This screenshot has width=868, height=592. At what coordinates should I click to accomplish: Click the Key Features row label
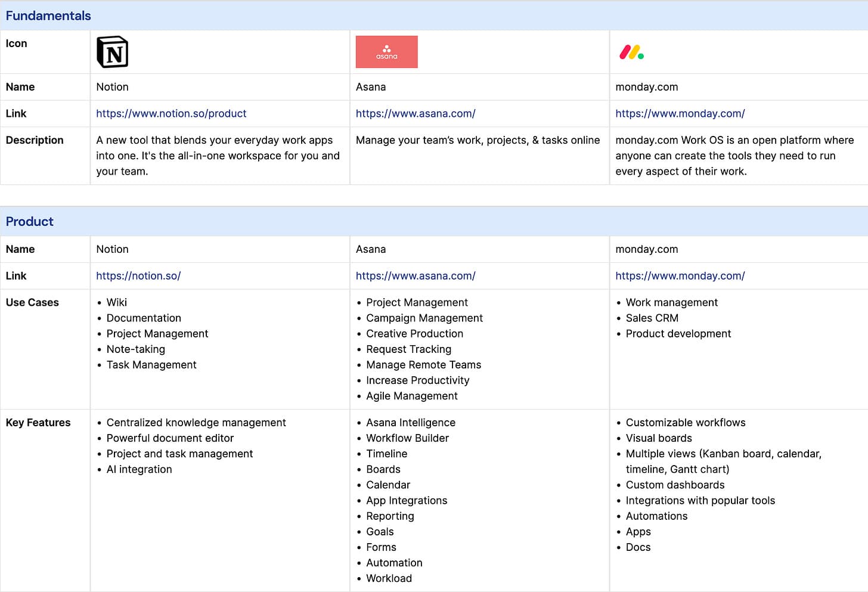point(38,423)
